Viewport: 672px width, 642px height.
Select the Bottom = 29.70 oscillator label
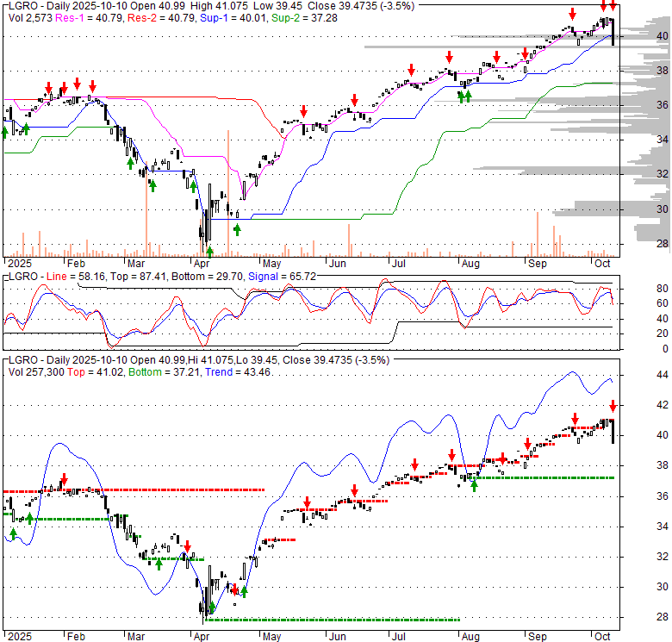(208, 277)
